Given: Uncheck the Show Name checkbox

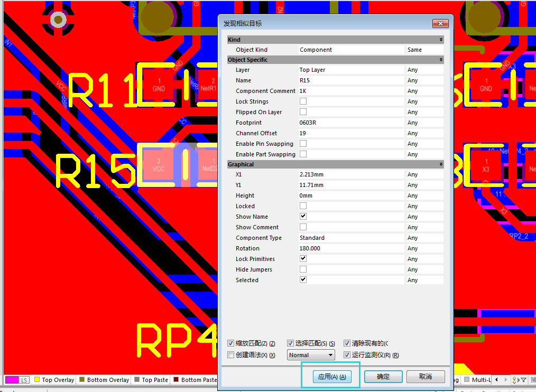Looking at the screenshot, I should pos(303,217).
